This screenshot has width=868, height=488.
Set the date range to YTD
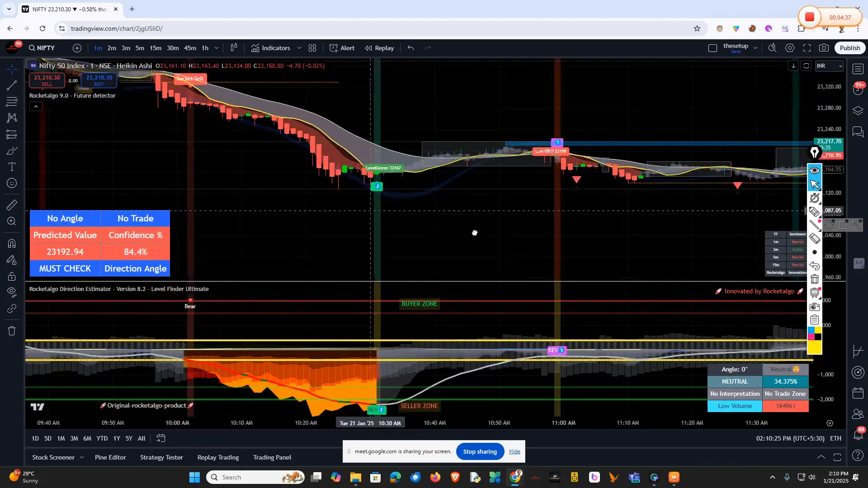(x=102, y=438)
